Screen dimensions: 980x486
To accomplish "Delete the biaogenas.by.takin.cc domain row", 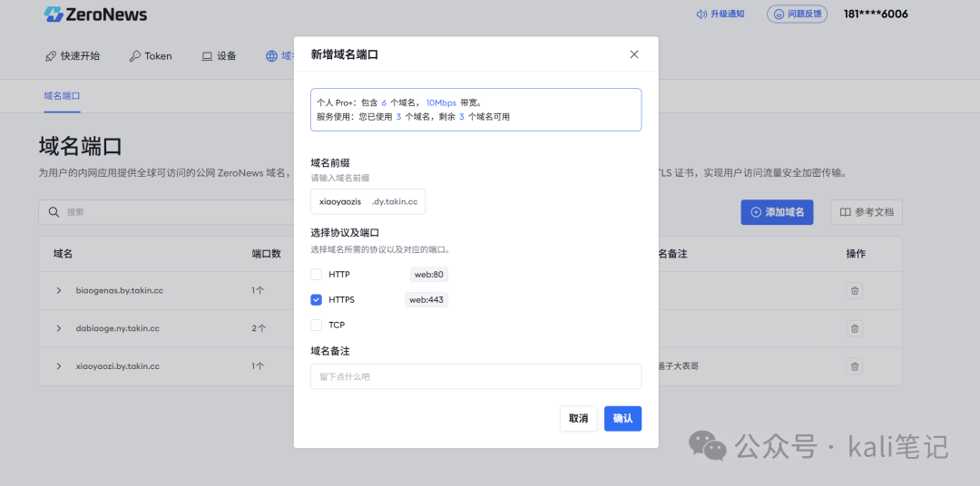I will [x=854, y=291].
